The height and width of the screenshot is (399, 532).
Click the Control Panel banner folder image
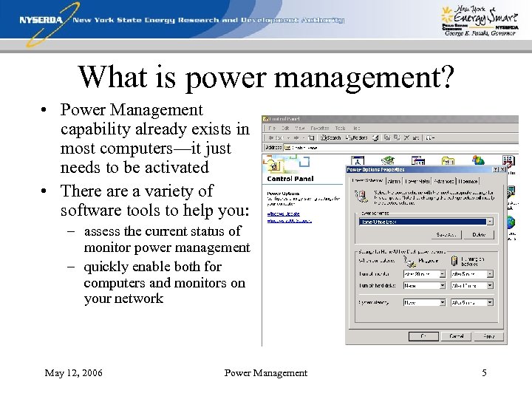(x=273, y=166)
